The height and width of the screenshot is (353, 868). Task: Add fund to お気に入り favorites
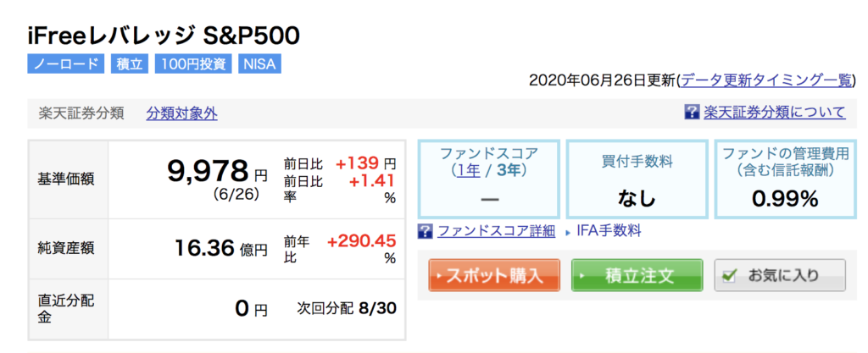tap(780, 275)
